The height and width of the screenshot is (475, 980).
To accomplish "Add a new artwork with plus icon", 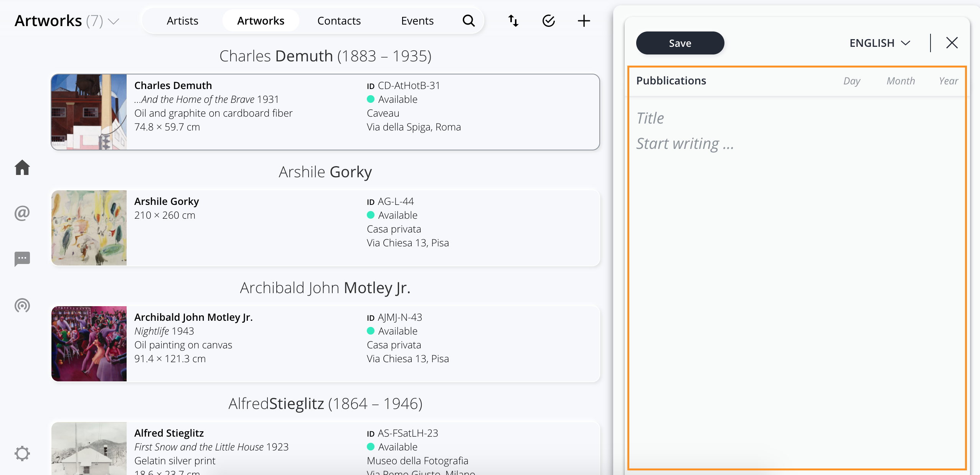I will coord(584,21).
